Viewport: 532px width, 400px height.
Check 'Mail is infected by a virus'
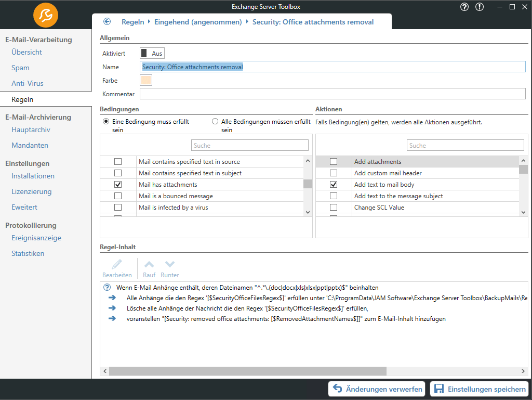118,208
